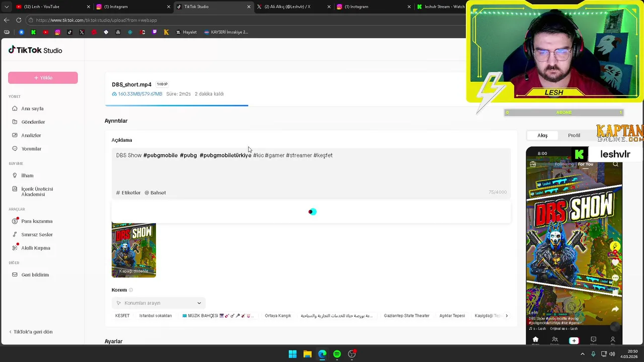Click plus button in phone preview
The image size is (644, 362).
574,340
